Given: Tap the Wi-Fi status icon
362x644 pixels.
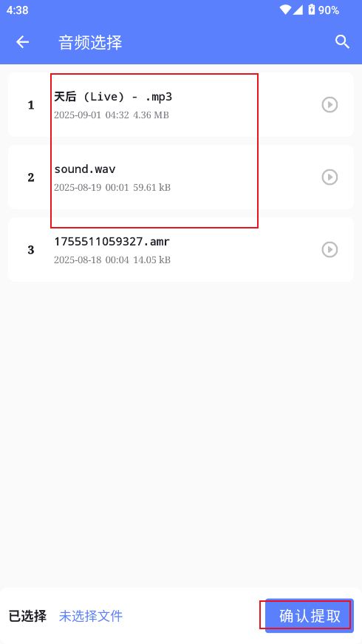Looking at the screenshot, I should (285, 10).
